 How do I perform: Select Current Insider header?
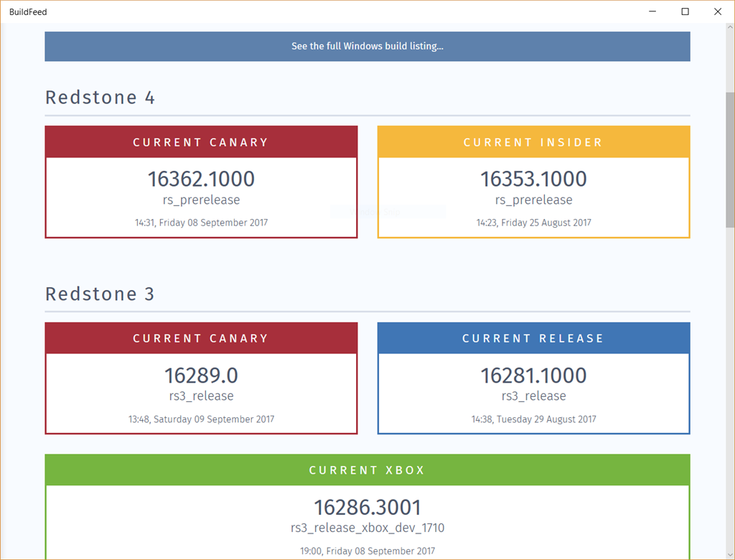tap(533, 142)
